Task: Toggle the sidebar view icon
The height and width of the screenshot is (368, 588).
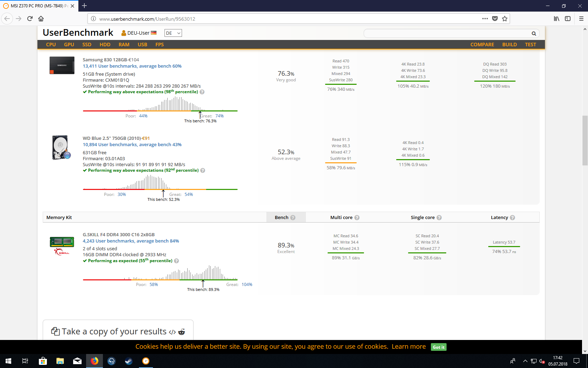Action: pyautogui.click(x=568, y=19)
